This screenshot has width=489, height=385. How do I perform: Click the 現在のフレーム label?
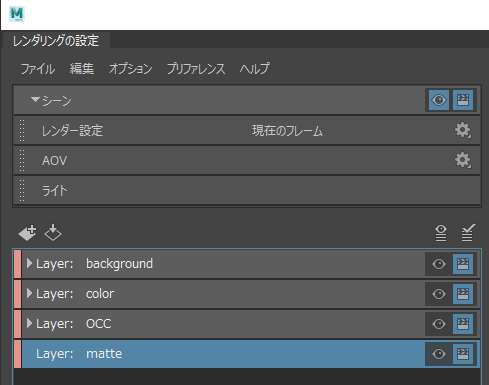click(287, 131)
